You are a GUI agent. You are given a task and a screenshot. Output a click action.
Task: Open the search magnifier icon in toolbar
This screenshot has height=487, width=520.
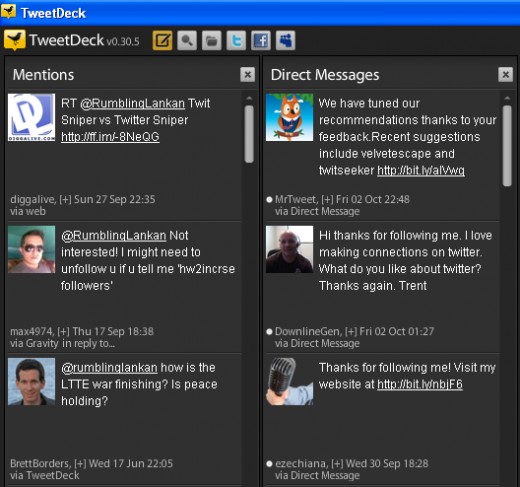[x=187, y=41]
